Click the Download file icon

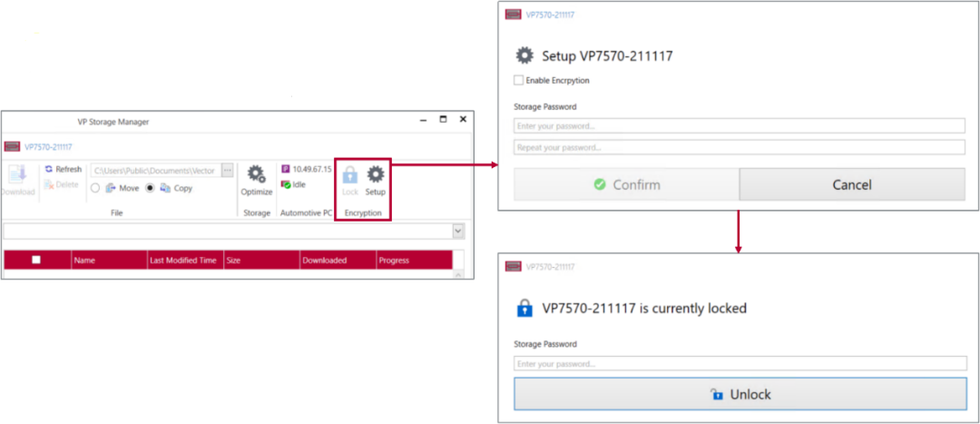(17, 174)
